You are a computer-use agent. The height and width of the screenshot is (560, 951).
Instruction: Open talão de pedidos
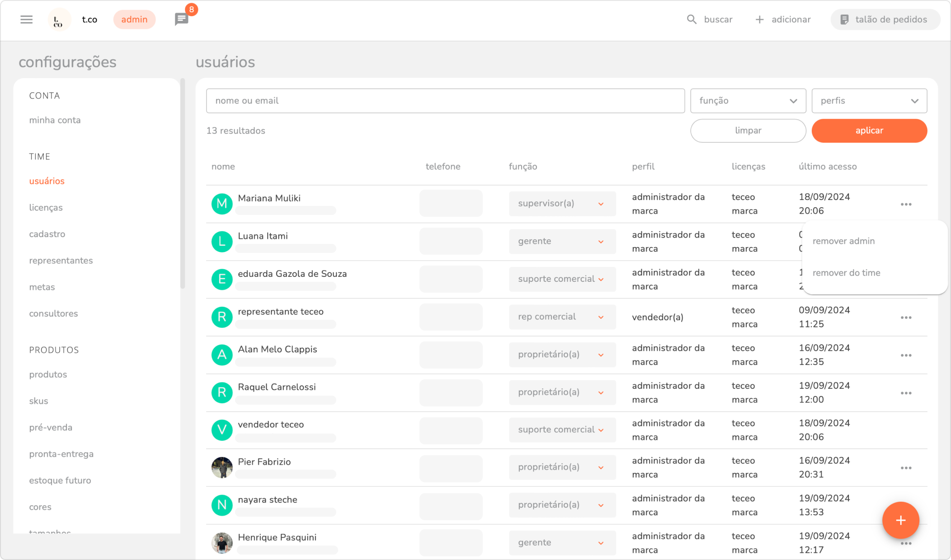pos(885,19)
